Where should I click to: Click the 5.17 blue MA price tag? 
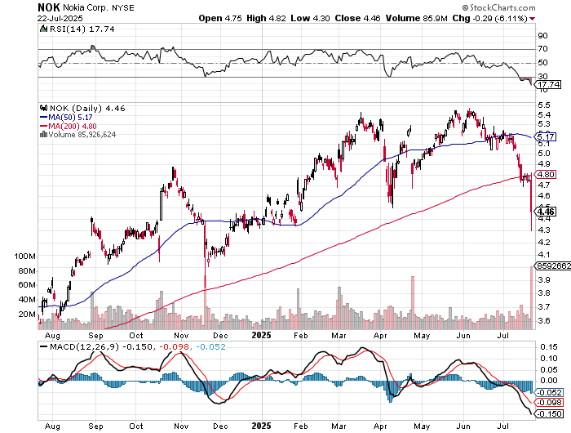pos(545,137)
